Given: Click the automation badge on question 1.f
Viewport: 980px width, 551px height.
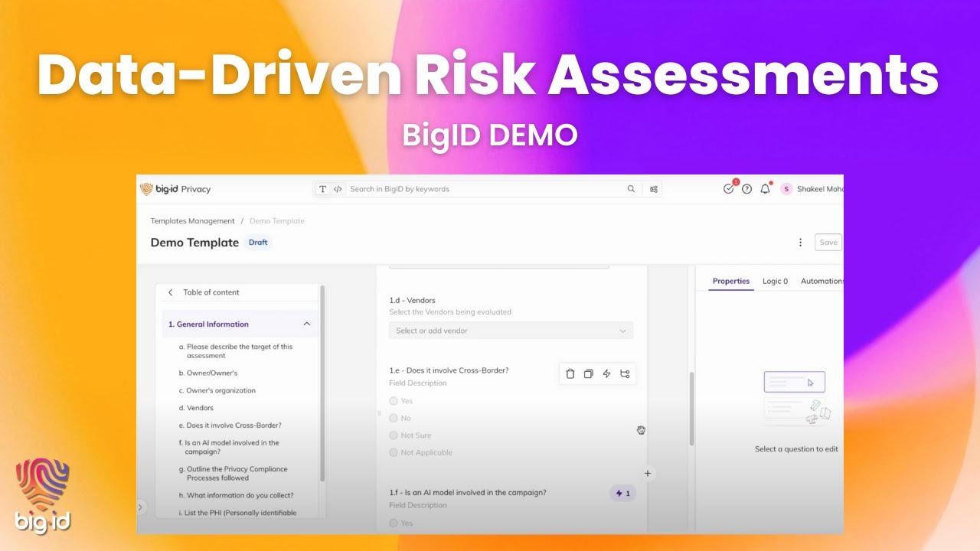Looking at the screenshot, I should coord(622,494).
